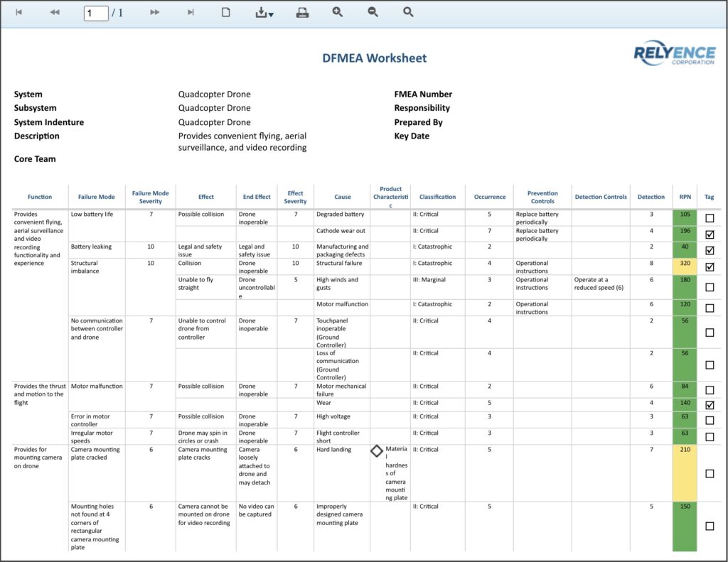Screen dimensions: 728x562
Task: Open the Relyence Corporation logo link
Action: [x=673, y=54]
